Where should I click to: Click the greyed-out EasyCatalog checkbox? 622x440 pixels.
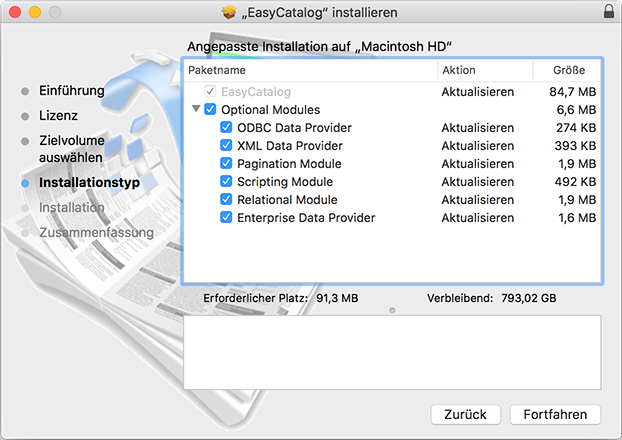[210, 91]
